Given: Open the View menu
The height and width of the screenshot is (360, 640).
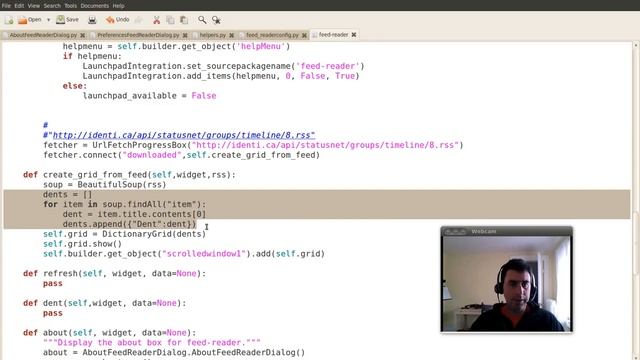Looking at the screenshot, I should click(34, 6).
